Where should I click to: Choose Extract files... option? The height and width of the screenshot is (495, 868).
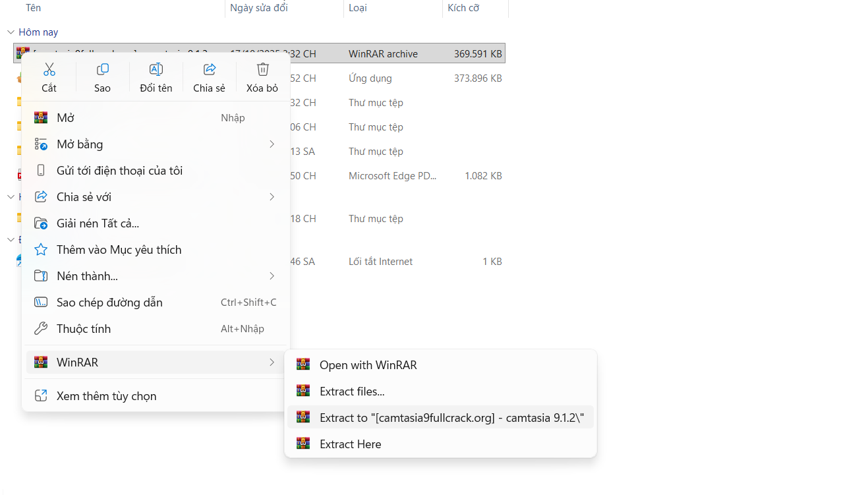click(352, 392)
